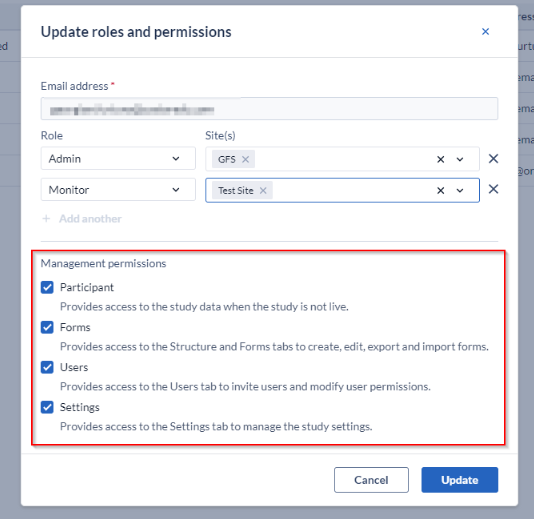Open the Admin role dropdown
534x519 pixels.
point(118,158)
